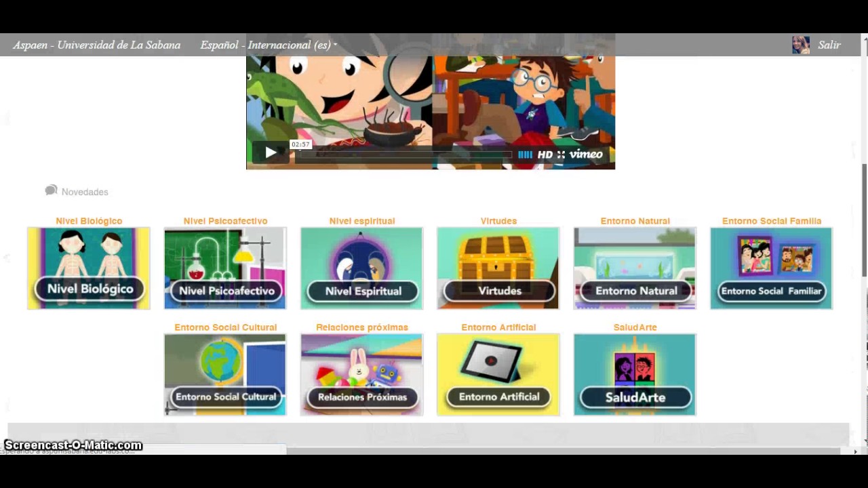Toggle HD quality on the video
Screen dimensions: 868x488
(545, 155)
